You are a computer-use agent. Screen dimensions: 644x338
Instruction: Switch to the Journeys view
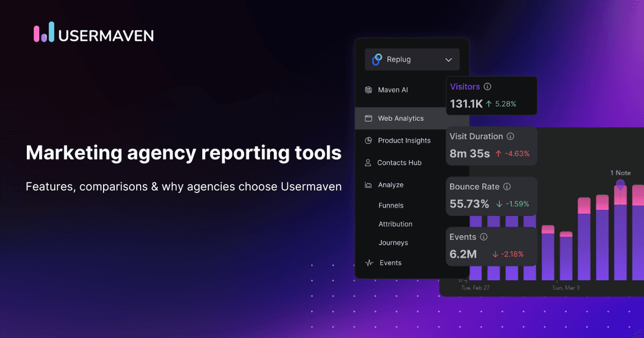pos(393,242)
